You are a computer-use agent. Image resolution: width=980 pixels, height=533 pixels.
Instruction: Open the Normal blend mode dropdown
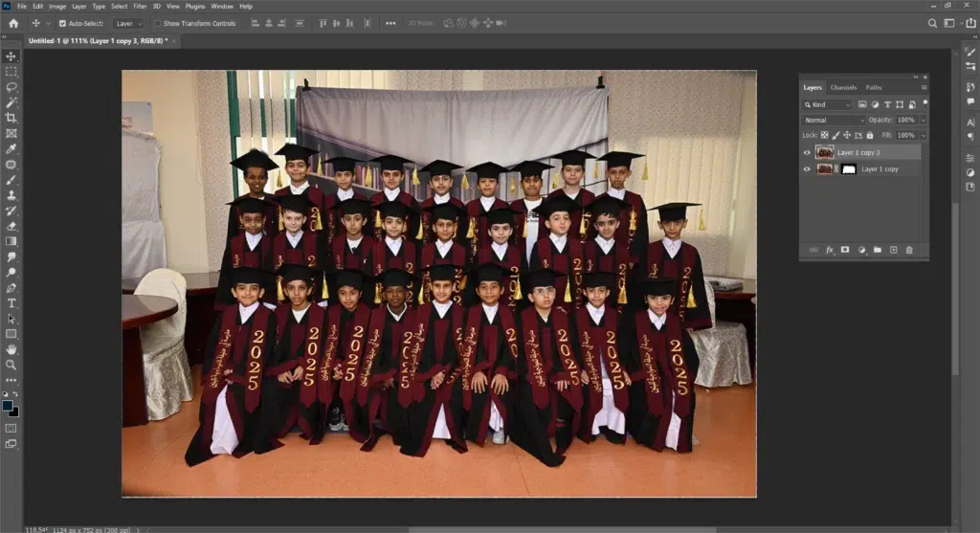(834, 120)
